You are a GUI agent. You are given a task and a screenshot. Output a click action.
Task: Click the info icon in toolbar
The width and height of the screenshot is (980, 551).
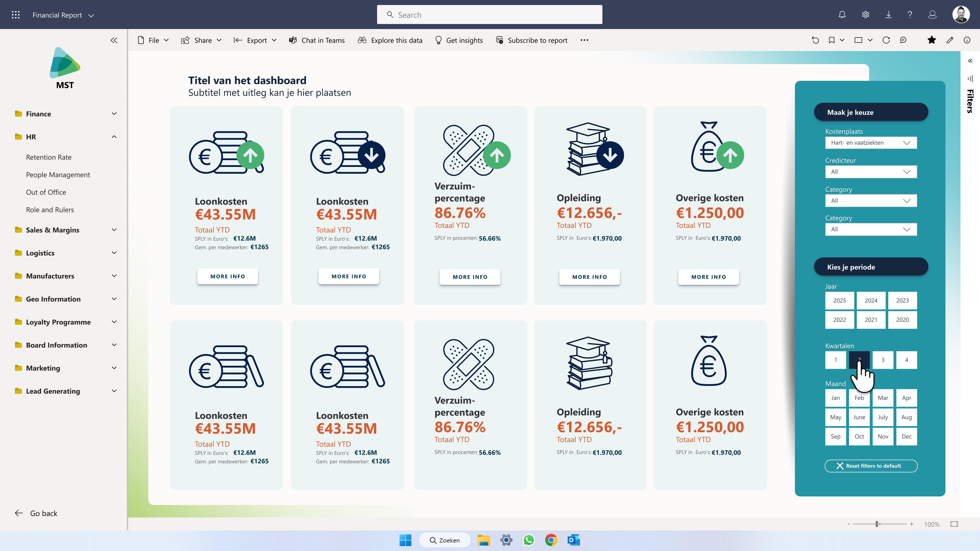(967, 40)
